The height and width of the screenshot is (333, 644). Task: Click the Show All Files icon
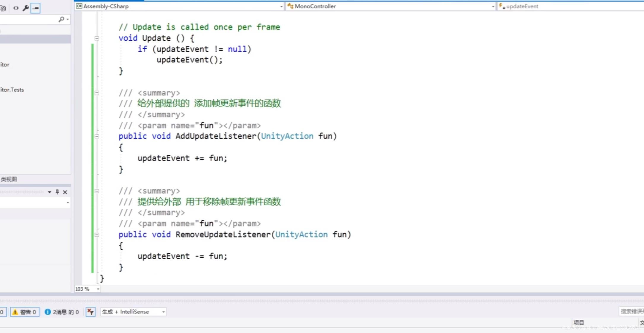[x=3, y=8]
